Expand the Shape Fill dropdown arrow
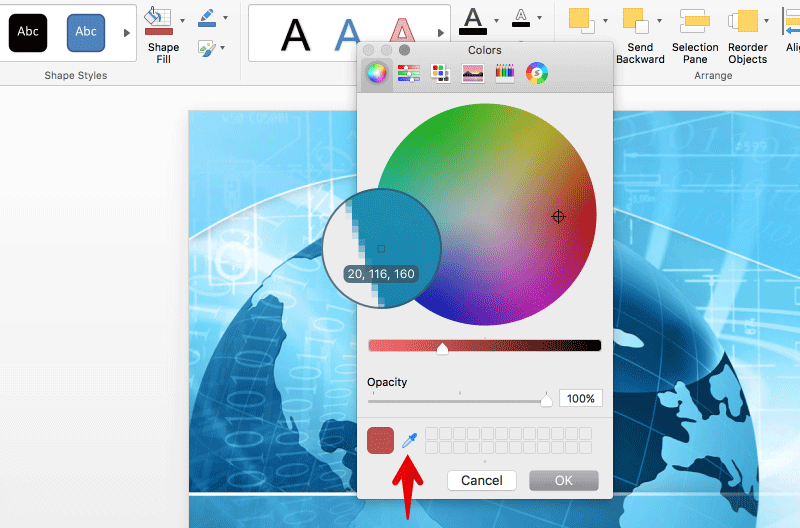The height and width of the screenshot is (528, 800). tap(182, 19)
